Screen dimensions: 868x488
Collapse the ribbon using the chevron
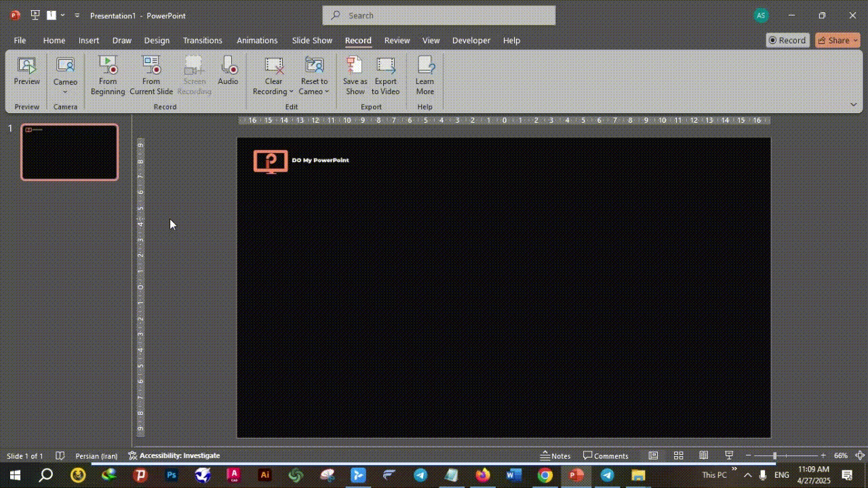click(x=853, y=105)
